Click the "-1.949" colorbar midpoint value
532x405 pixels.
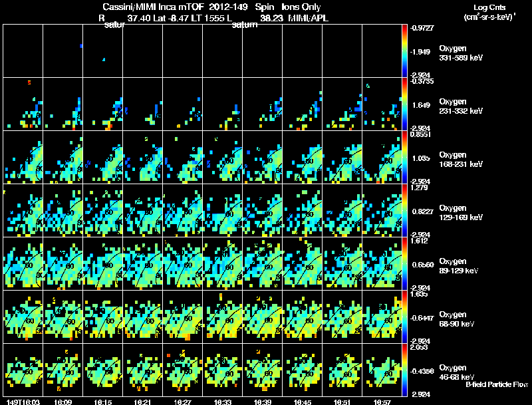[420, 52]
